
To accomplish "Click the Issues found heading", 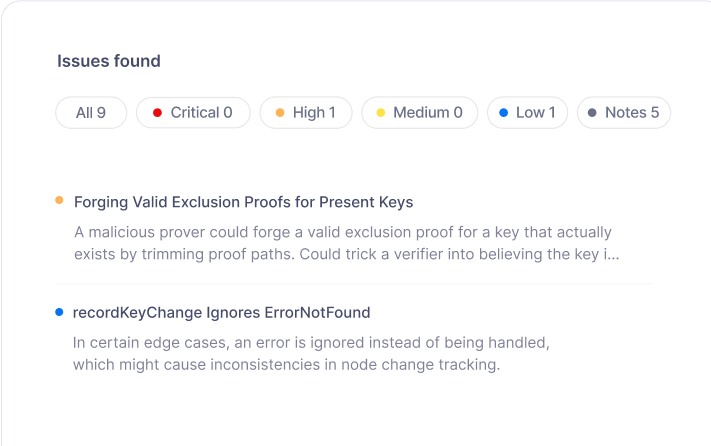I will click(109, 61).
